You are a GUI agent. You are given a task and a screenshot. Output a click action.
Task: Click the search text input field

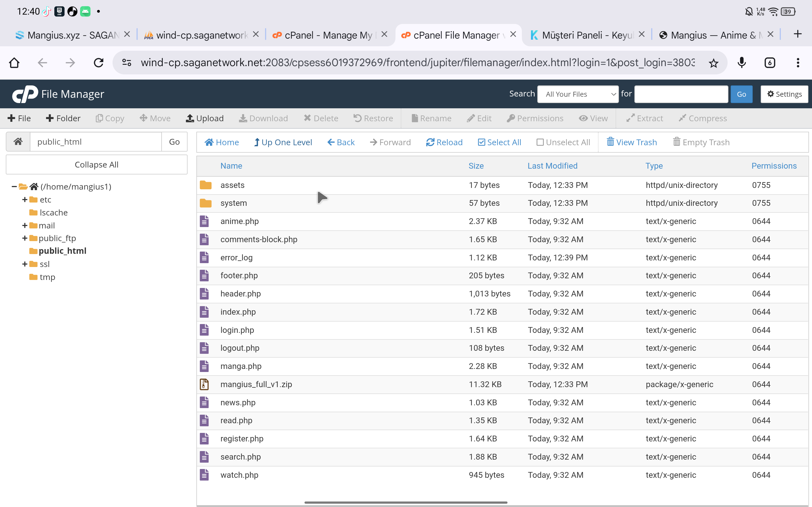click(681, 94)
